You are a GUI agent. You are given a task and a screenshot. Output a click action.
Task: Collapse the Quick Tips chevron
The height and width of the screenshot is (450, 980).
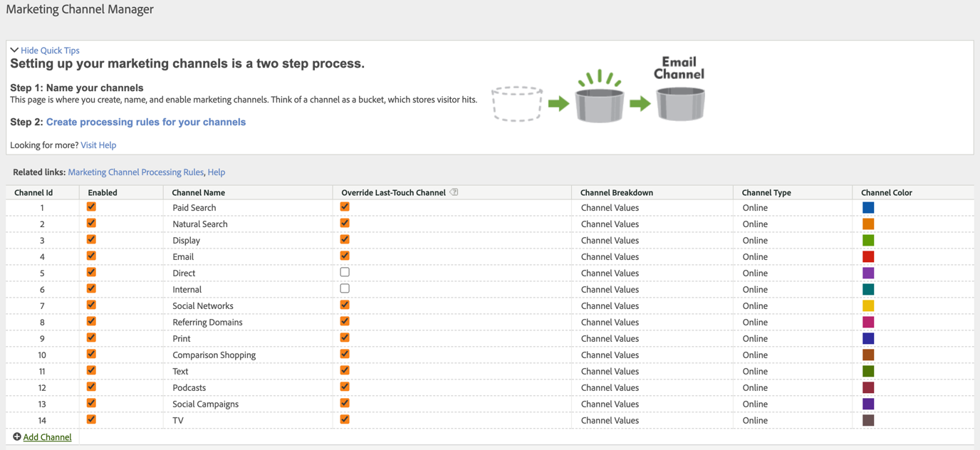point(14,51)
